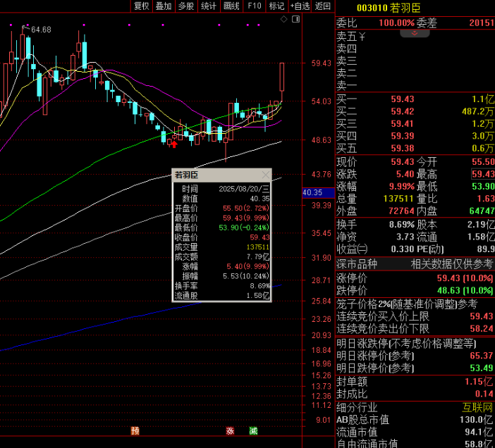Click the 内盘 value 64747

pyautogui.click(x=482, y=211)
